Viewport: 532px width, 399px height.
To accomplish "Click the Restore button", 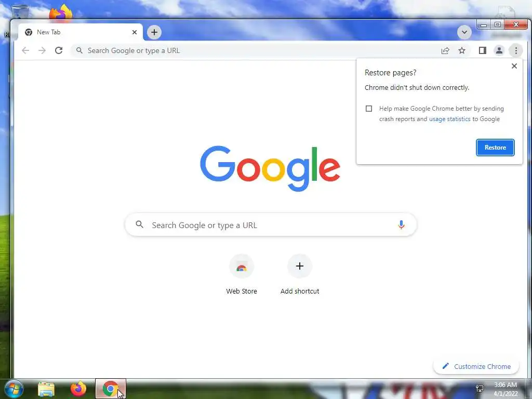I will pos(495,148).
